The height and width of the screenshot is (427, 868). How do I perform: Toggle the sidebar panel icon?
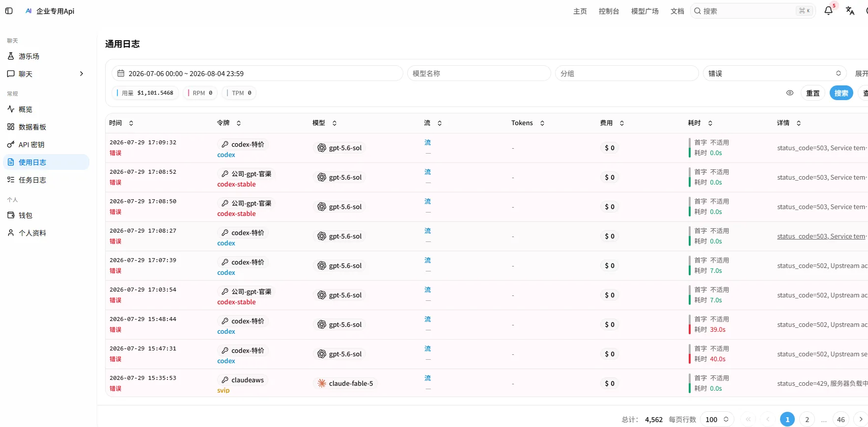tap(9, 11)
